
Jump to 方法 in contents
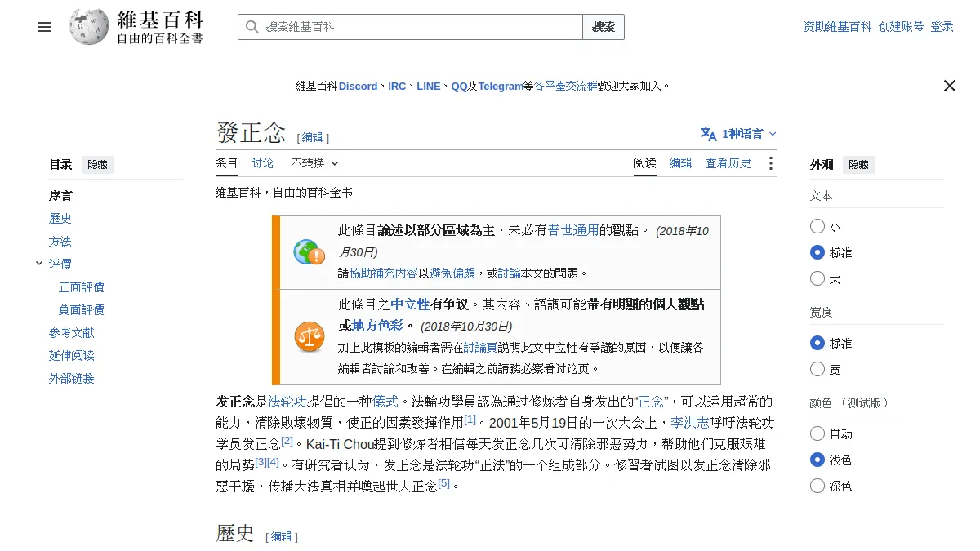click(60, 242)
